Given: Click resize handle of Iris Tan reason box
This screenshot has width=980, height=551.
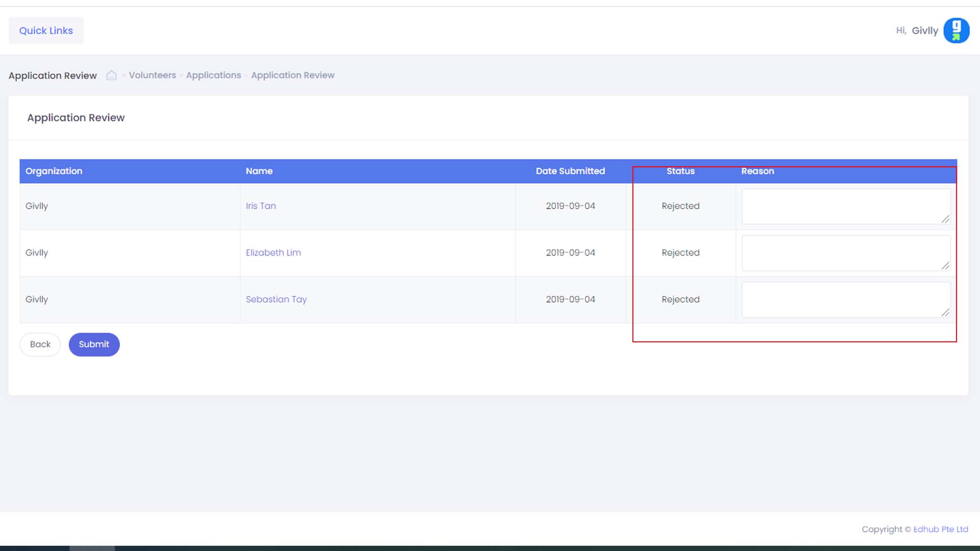Looking at the screenshot, I should click(945, 219).
